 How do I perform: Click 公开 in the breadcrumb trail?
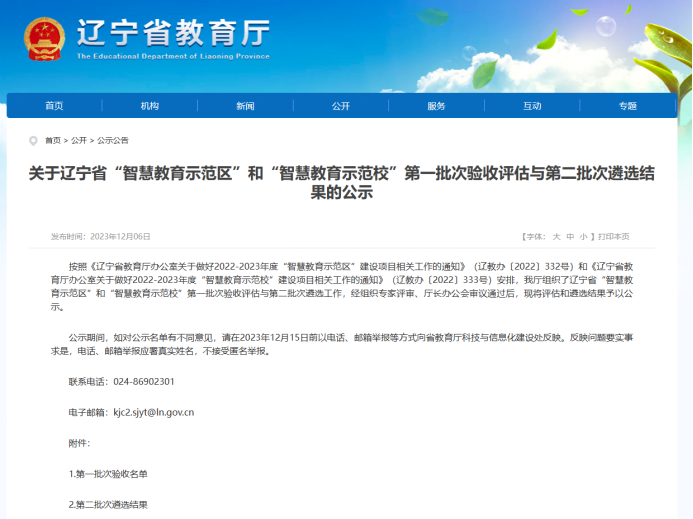(x=78, y=140)
